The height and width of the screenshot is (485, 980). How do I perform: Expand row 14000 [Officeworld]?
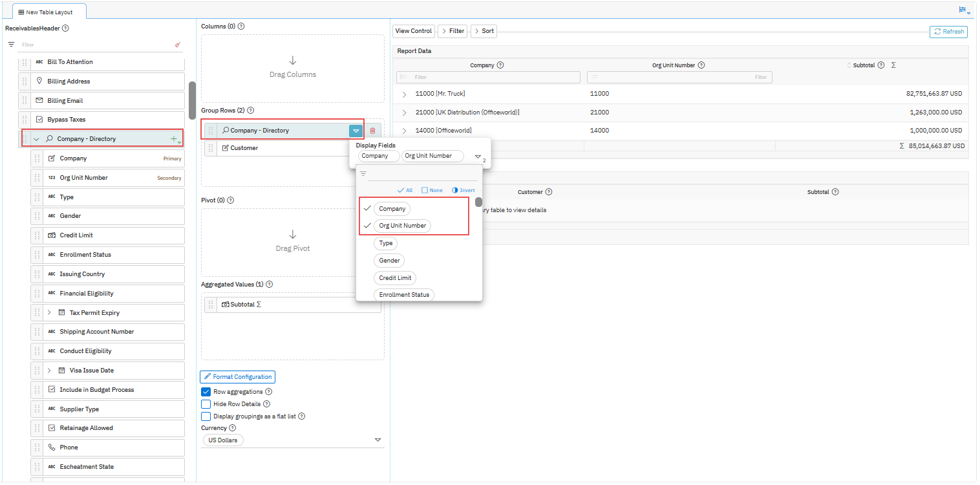[x=405, y=131]
